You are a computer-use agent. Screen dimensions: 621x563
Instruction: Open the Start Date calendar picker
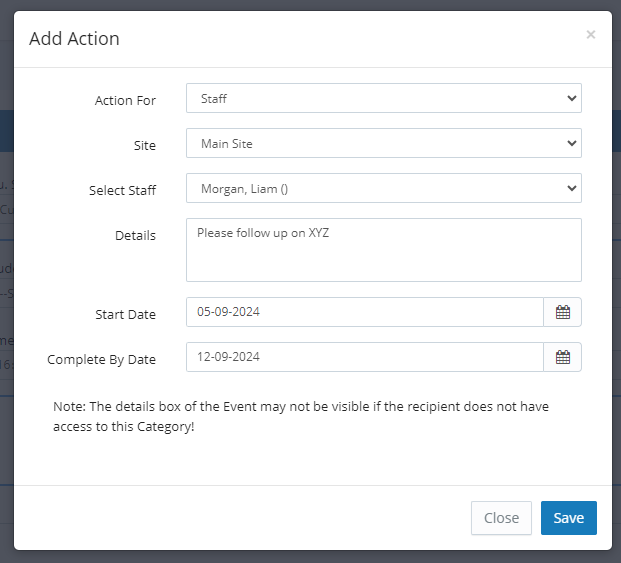563,312
